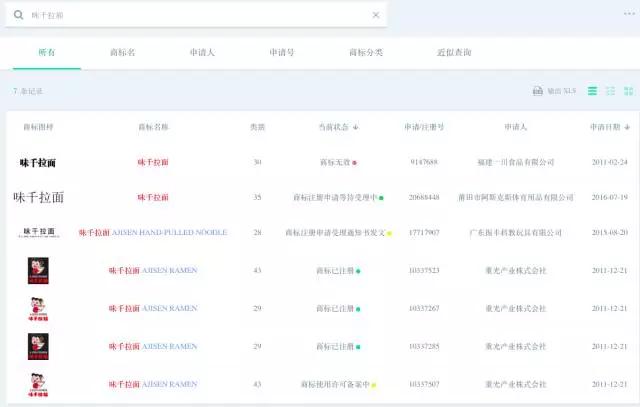This screenshot has height=407, width=640.
Task: Click the date 2015-08-20
Action: click(x=610, y=233)
